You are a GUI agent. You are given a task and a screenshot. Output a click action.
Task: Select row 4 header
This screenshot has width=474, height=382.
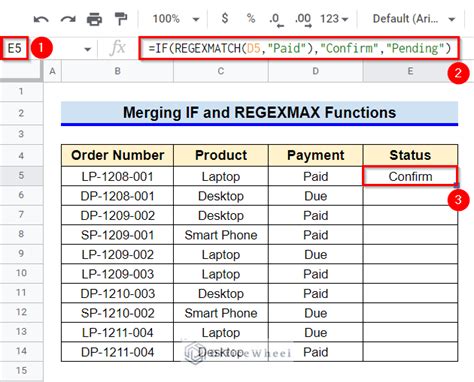[21, 156]
